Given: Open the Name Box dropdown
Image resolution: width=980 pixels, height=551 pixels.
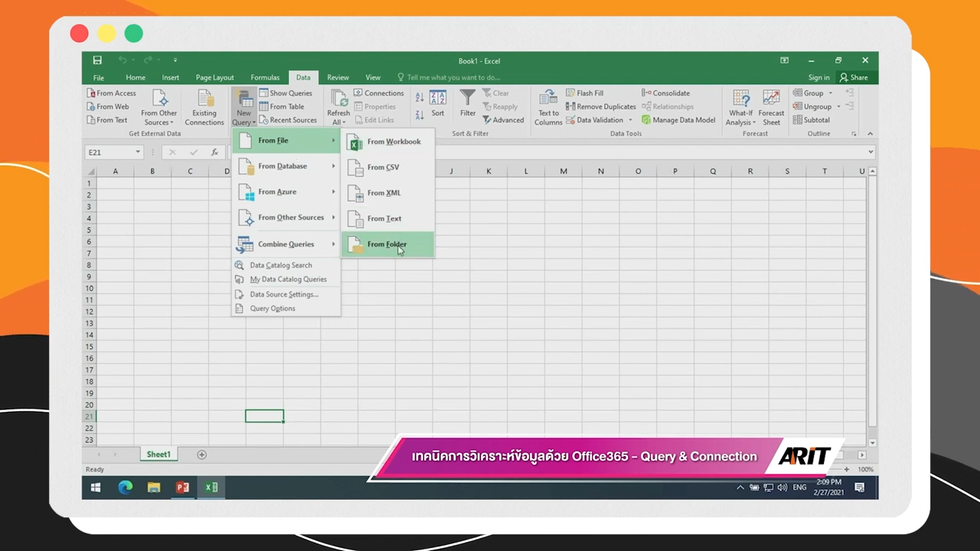Looking at the screenshot, I should coord(137,152).
